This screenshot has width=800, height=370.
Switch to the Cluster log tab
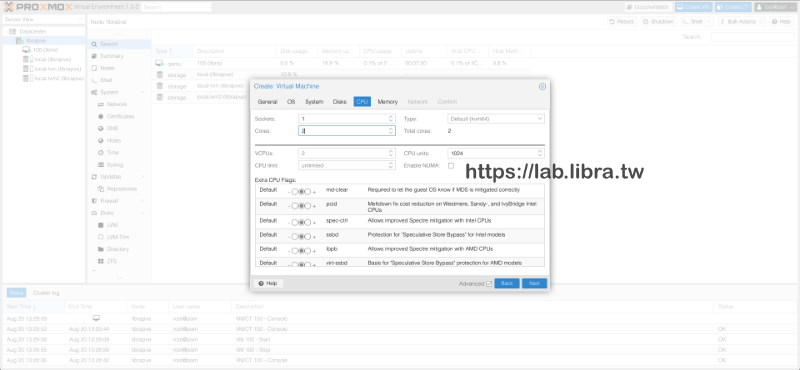point(46,293)
